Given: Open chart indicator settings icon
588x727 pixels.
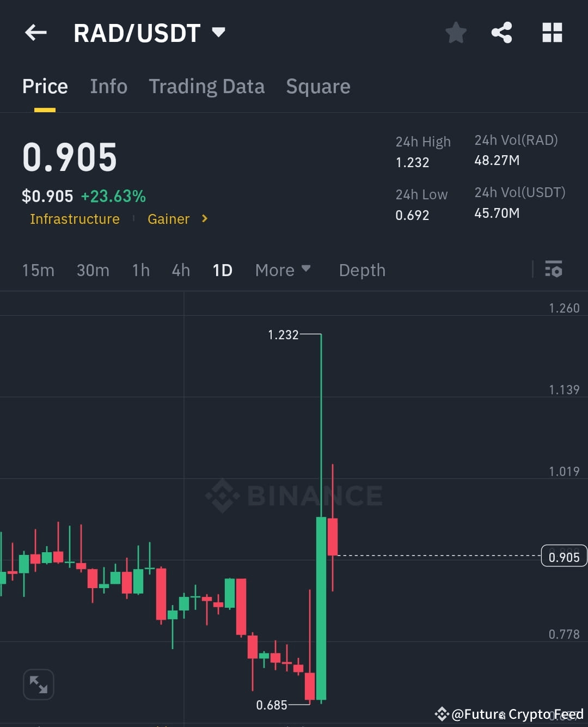Looking at the screenshot, I should coord(554,270).
